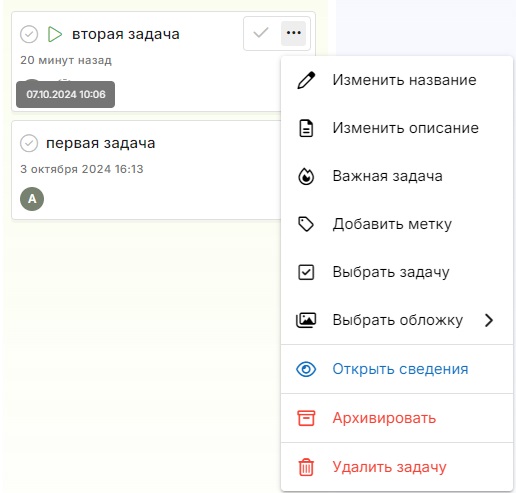
Task: Click the red archive box icon
Action: point(306,418)
